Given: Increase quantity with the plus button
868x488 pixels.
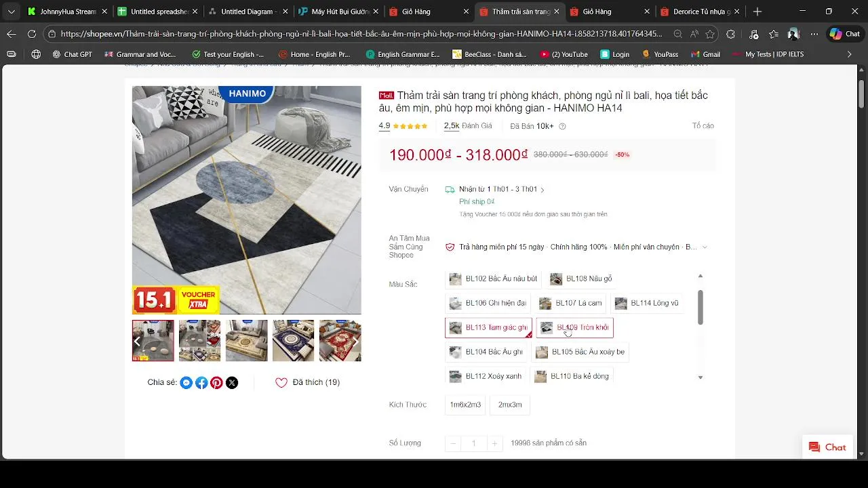Looking at the screenshot, I should pyautogui.click(x=495, y=443).
